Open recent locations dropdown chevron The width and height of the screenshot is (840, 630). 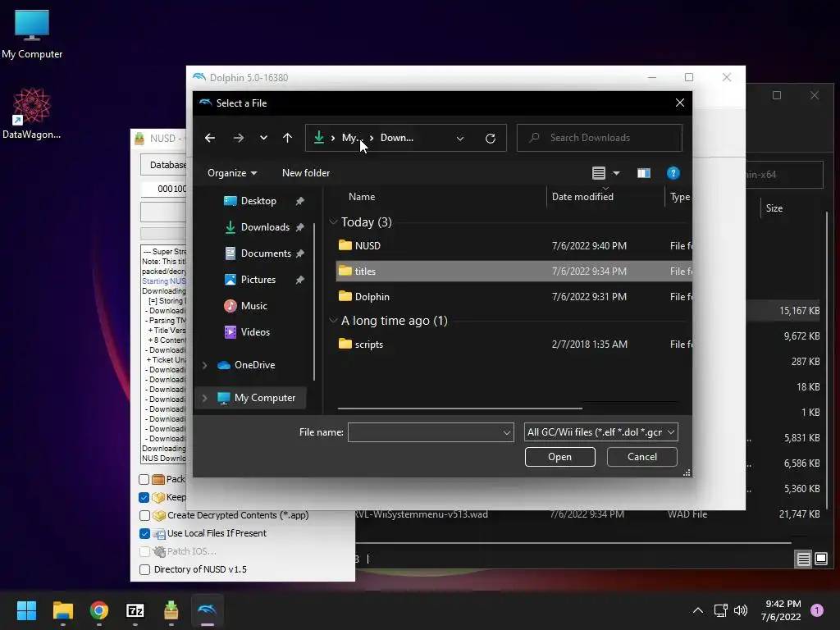263,138
